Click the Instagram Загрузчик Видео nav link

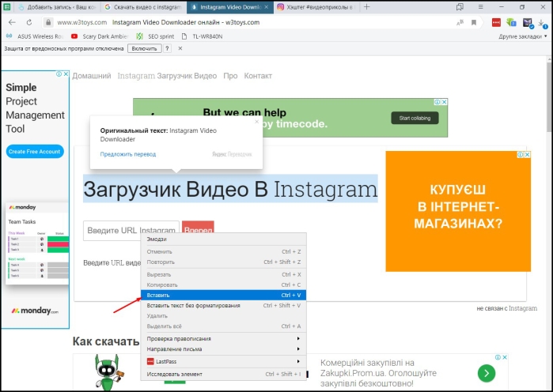[x=167, y=76]
